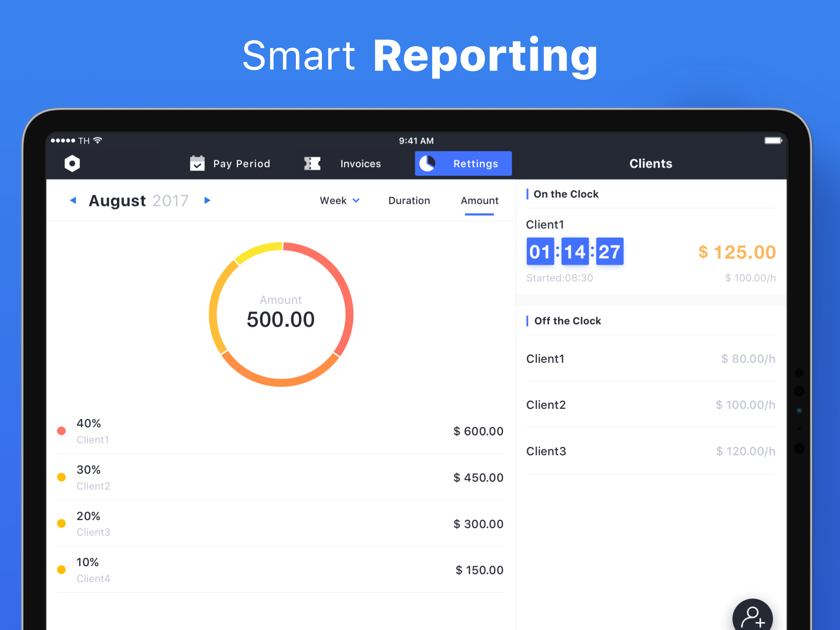Select August 2017 month label
This screenshot has width=840, height=630.
pyautogui.click(x=139, y=201)
